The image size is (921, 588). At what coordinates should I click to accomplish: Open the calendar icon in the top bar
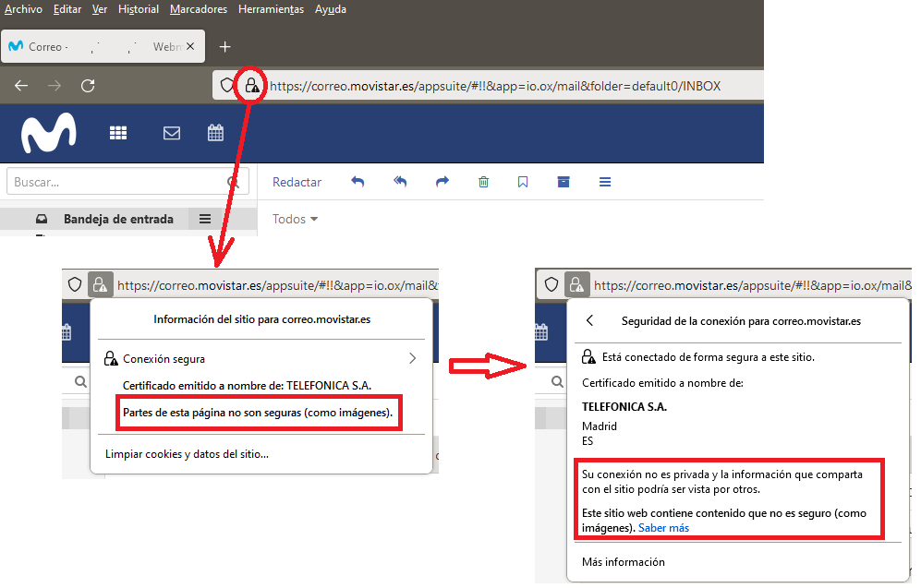215,132
